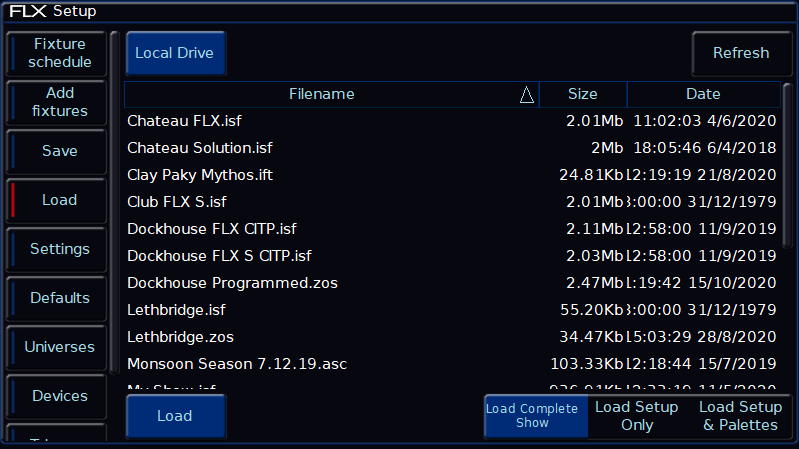This screenshot has height=449, width=799.
Task: Select the Load item in the sidebar
Action: [x=57, y=200]
